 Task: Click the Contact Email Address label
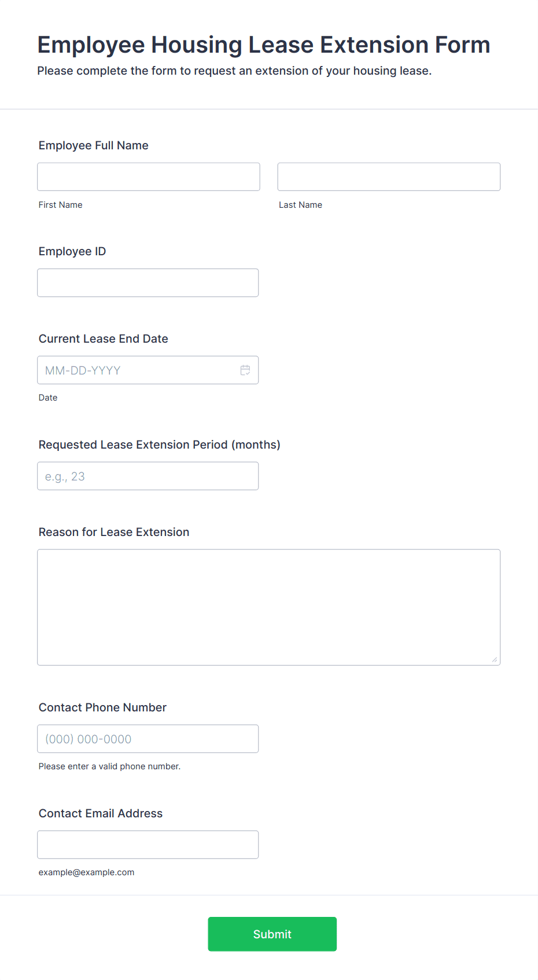[x=101, y=813]
